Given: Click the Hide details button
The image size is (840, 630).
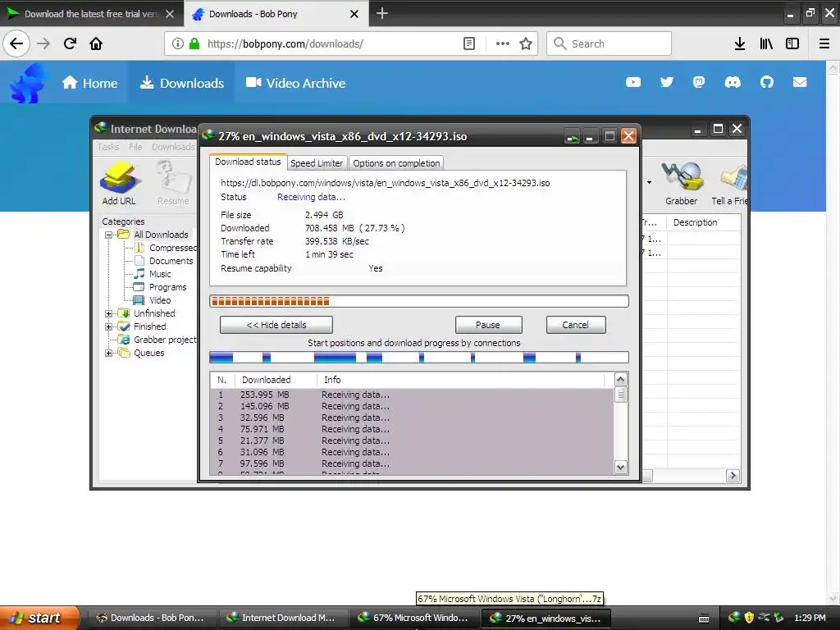Looking at the screenshot, I should coord(276,325).
